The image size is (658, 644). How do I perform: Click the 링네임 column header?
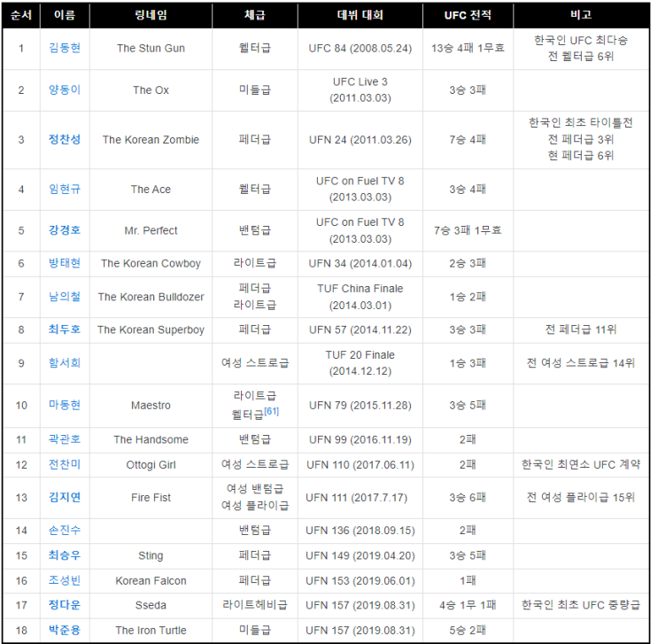(151, 15)
